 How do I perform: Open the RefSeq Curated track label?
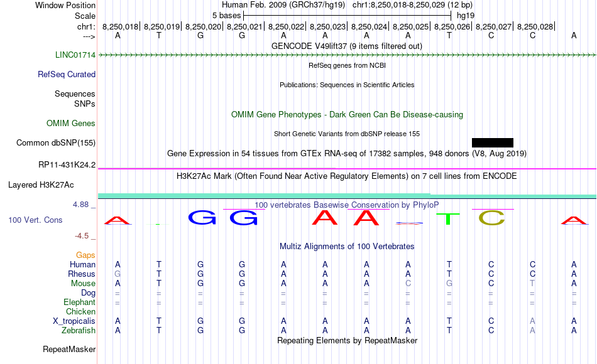[x=67, y=74]
